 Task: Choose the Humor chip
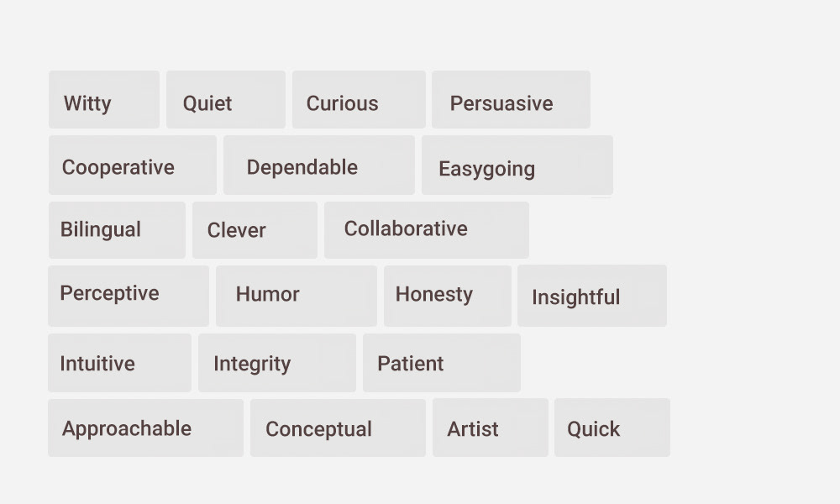pos(297,296)
